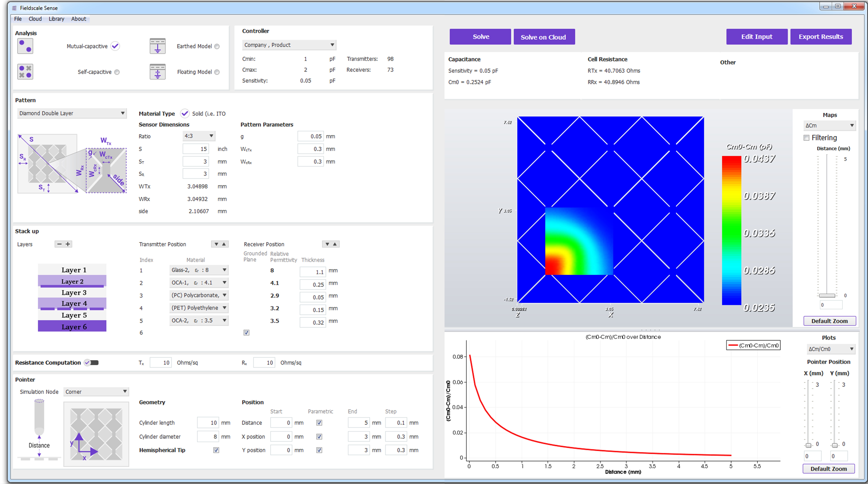868x484 pixels.
Task: Click the Floating Model icon
Action: point(157,71)
